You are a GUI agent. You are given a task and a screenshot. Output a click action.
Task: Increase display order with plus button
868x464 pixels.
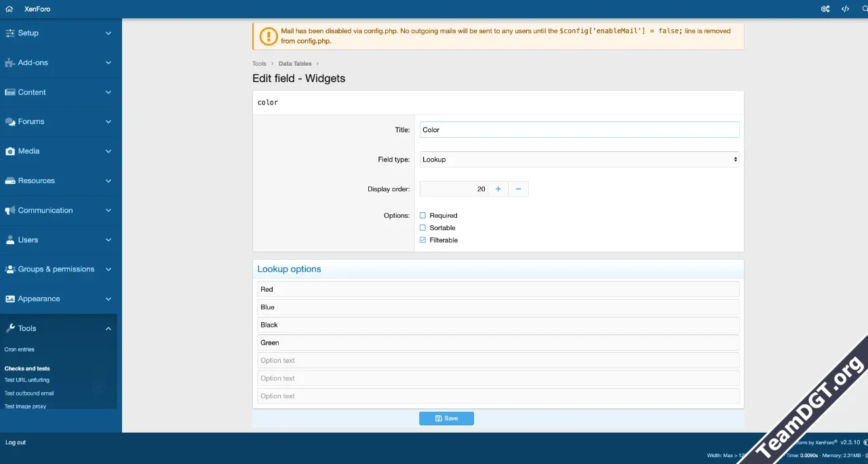click(498, 189)
